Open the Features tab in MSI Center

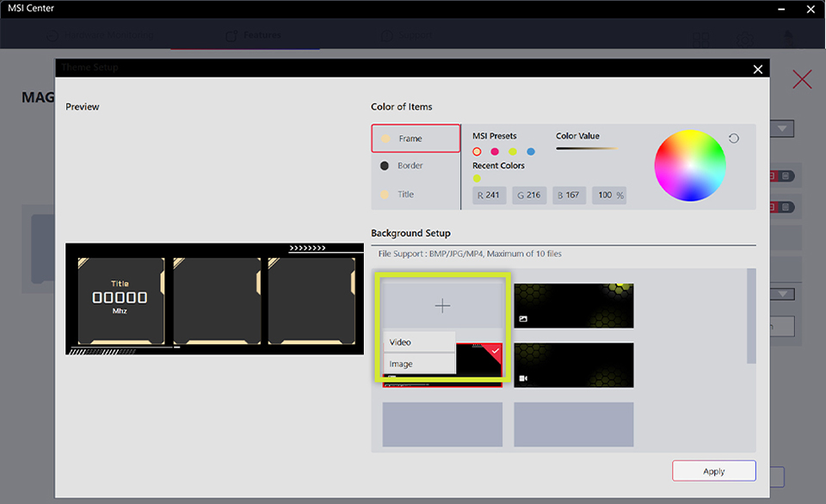point(253,35)
